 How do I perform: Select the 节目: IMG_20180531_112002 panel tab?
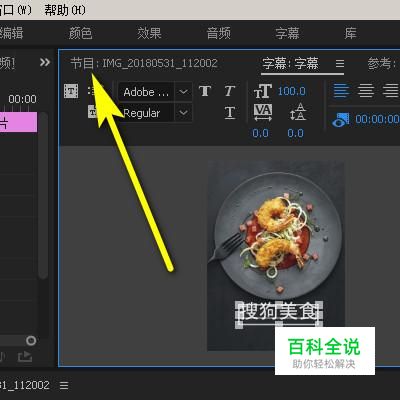(144, 63)
